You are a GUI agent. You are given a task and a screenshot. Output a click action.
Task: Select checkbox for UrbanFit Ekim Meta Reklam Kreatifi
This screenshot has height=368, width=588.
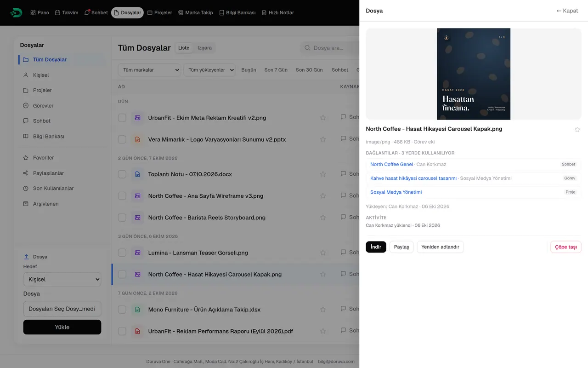click(x=122, y=118)
